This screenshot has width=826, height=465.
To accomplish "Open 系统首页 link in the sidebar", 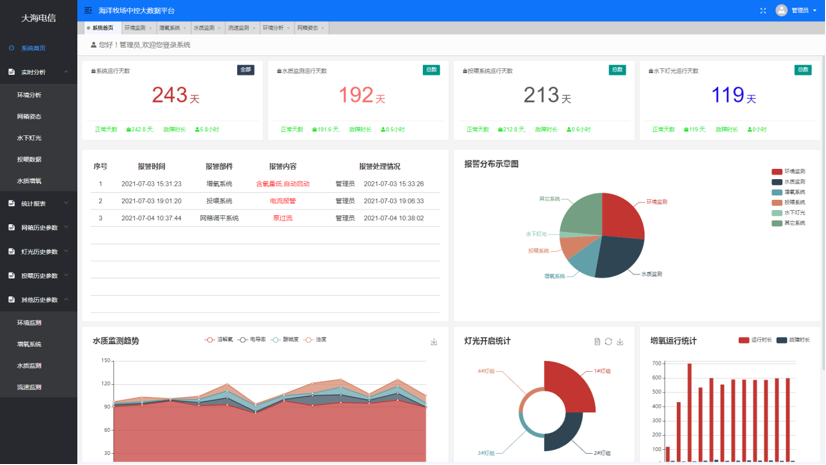I will pos(32,47).
